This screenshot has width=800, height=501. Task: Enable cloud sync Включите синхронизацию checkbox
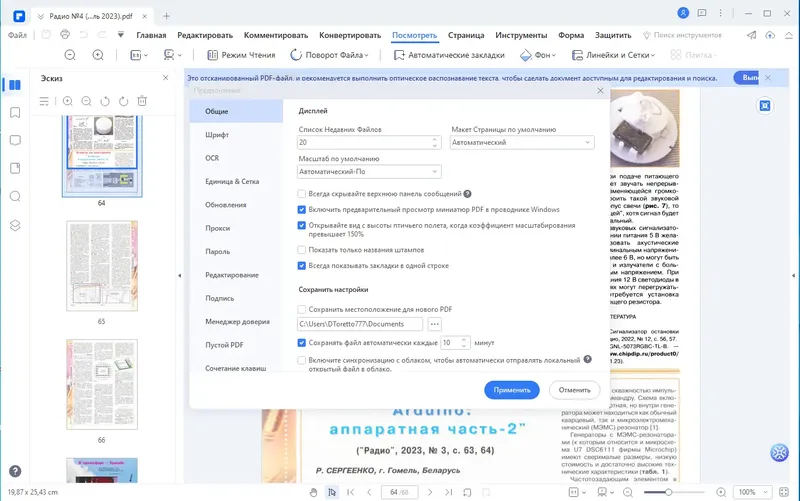click(x=302, y=360)
